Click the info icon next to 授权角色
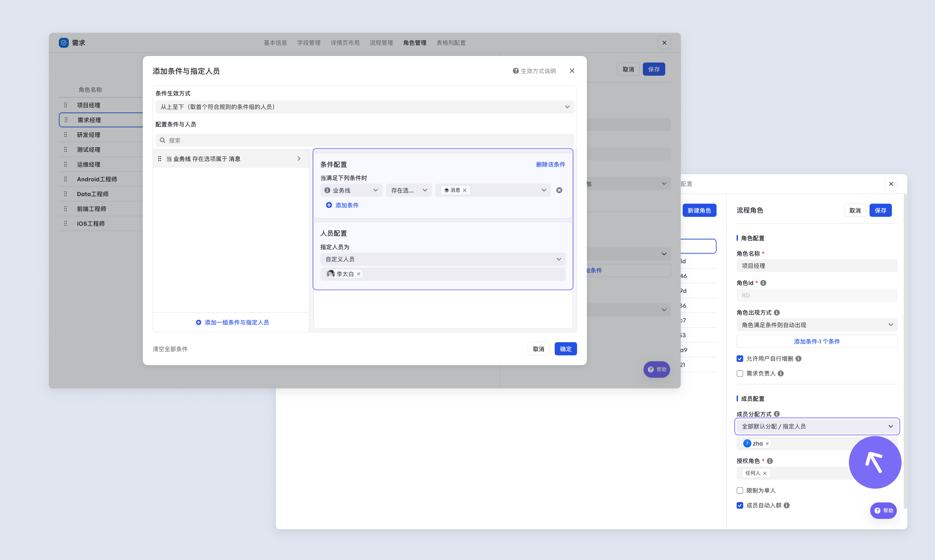Viewport: 935px width, 560px height. click(x=770, y=461)
